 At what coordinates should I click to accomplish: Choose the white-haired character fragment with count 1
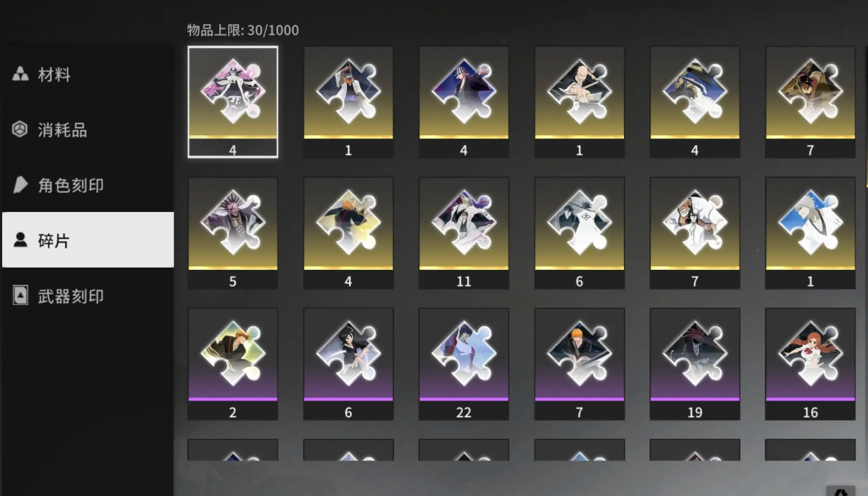click(810, 233)
